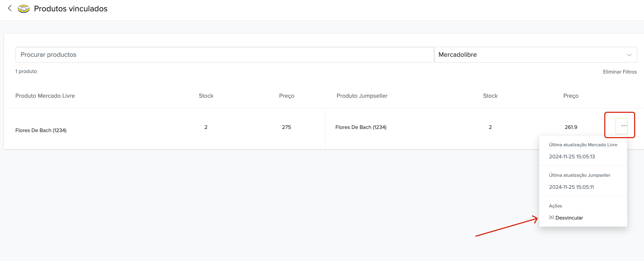Click the Jumpseller price 261.9
This screenshot has height=261, width=644.
pos(571,127)
